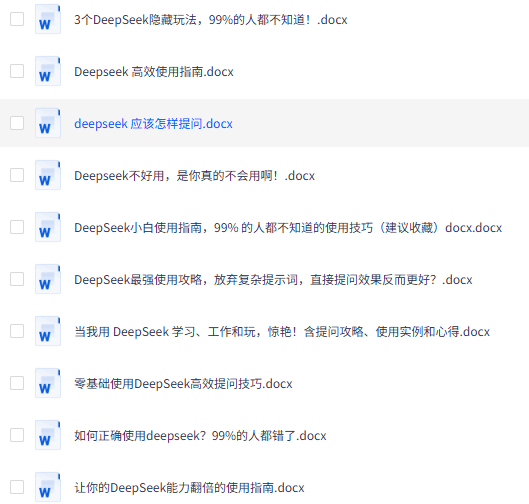Click Word icon of 3个DeepSeek隐藏玩法 file

[48, 19]
